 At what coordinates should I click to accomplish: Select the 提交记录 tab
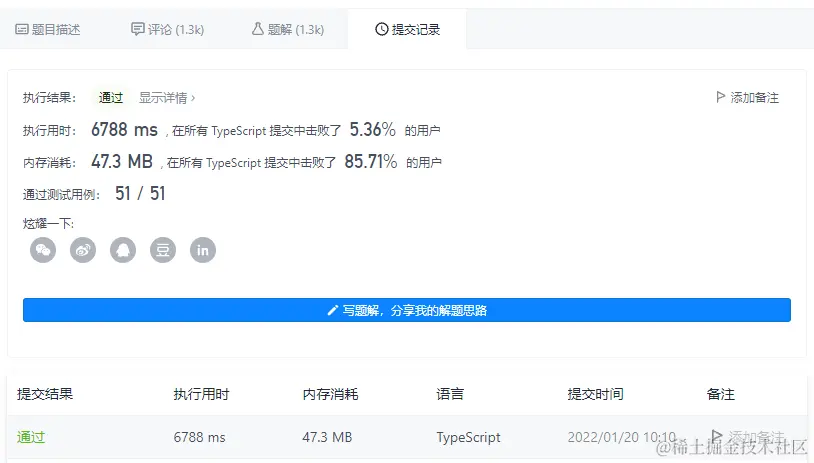[x=408, y=30]
